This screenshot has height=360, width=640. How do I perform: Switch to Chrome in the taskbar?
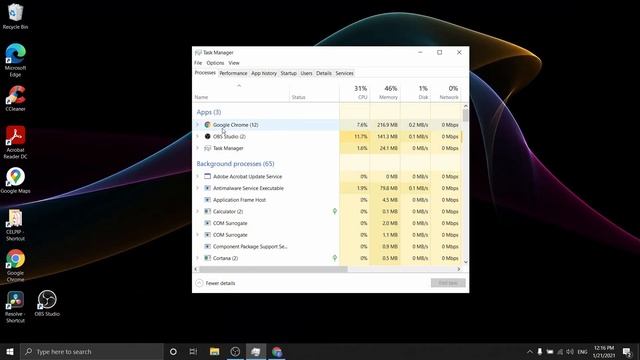(x=277, y=351)
